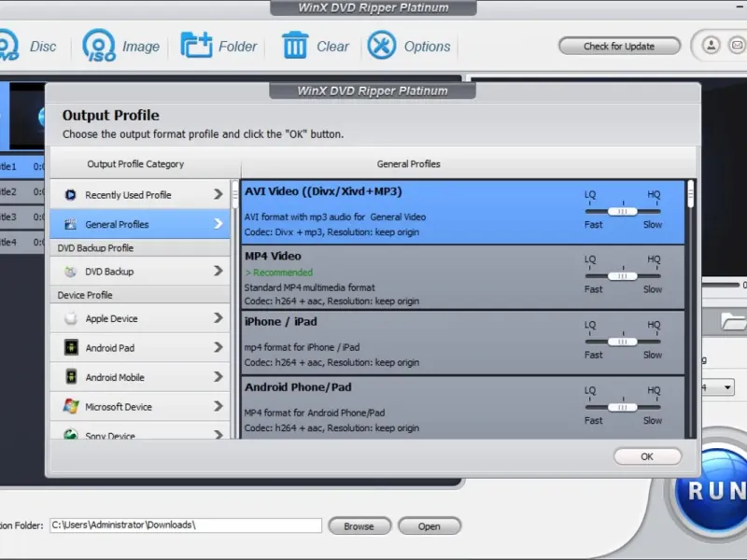The width and height of the screenshot is (747, 560).
Task: Click the ISO Image toolbar icon
Action: point(99,46)
